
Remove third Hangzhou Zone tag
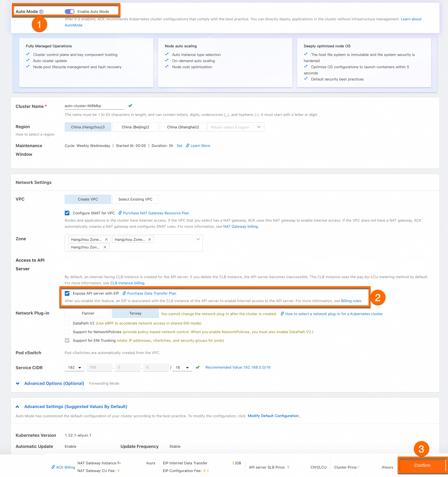point(105,247)
